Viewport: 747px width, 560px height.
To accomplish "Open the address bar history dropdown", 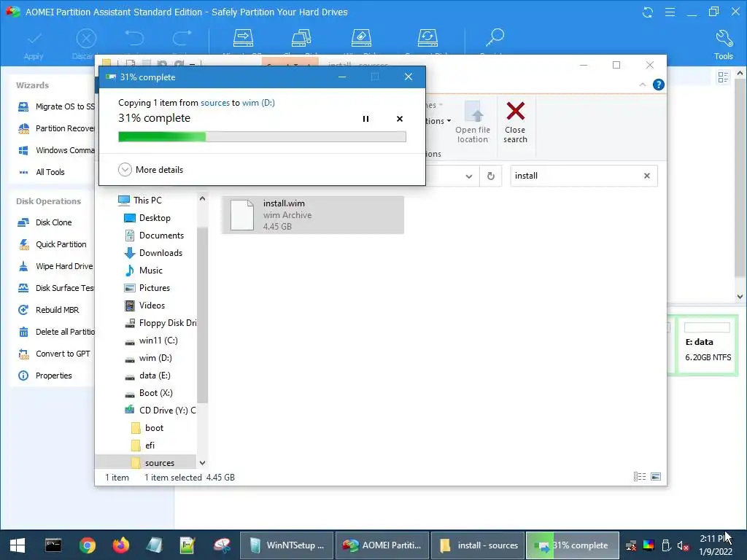I will (x=469, y=176).
